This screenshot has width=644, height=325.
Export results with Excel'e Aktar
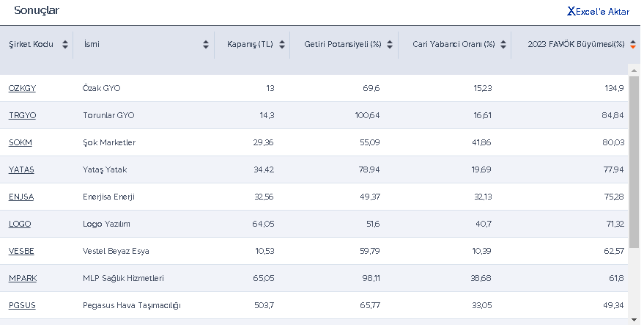tap(598, 12)
